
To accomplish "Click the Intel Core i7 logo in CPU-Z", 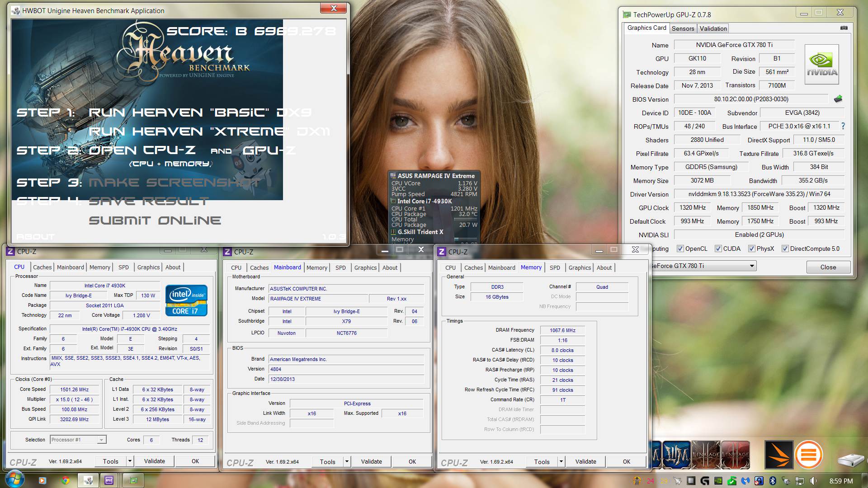I will coord(186,300).
